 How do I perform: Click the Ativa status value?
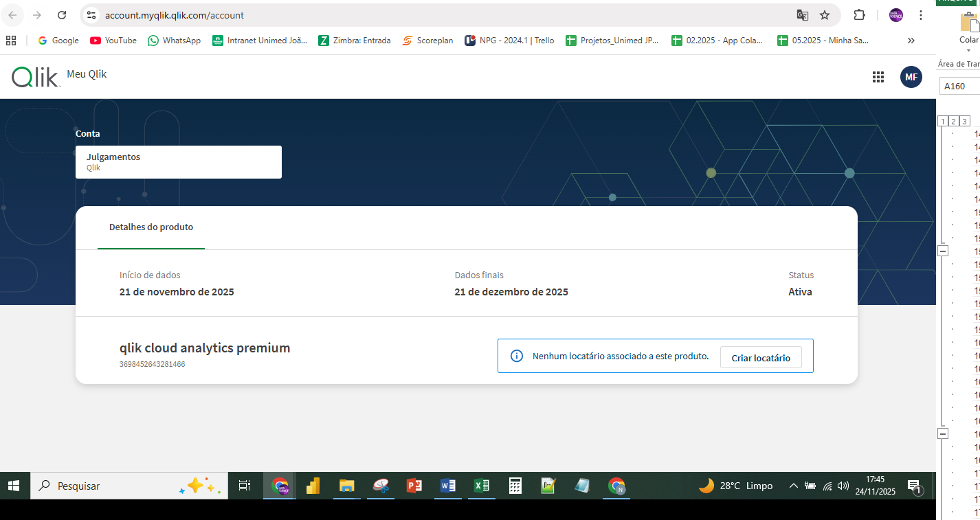click(800, 292)
